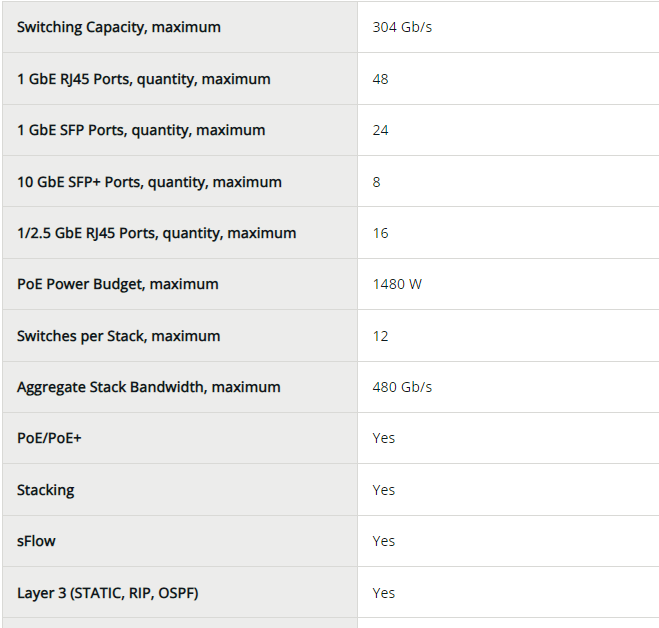659x628 pixels.
Task: Select the 480 Gb/s value
Action: click(402, 387)
